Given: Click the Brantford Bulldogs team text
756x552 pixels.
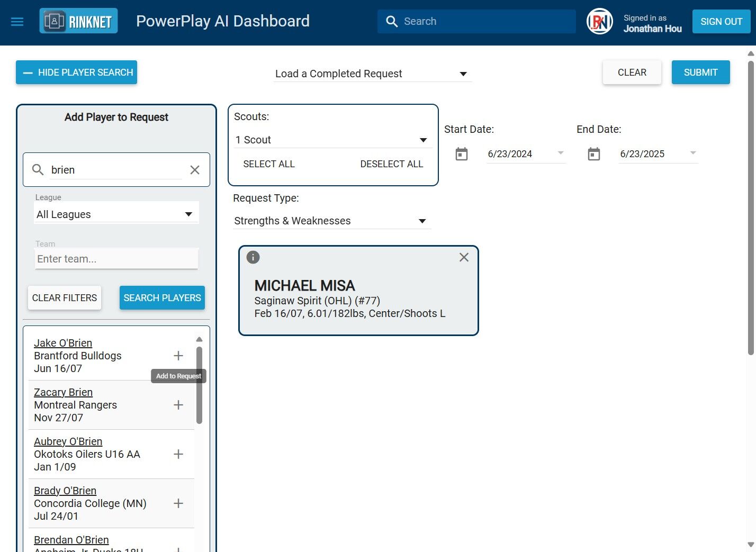Looking at the screenshot, I should (x=78, y=356).
